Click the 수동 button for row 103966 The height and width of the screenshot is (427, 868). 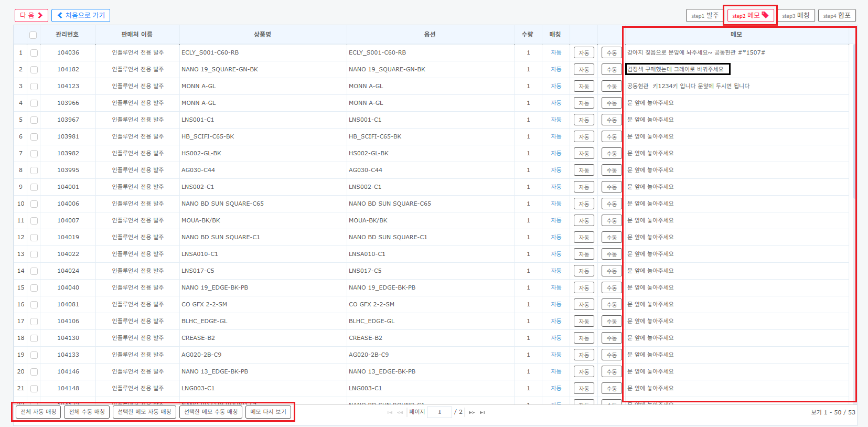click(612, 103)
